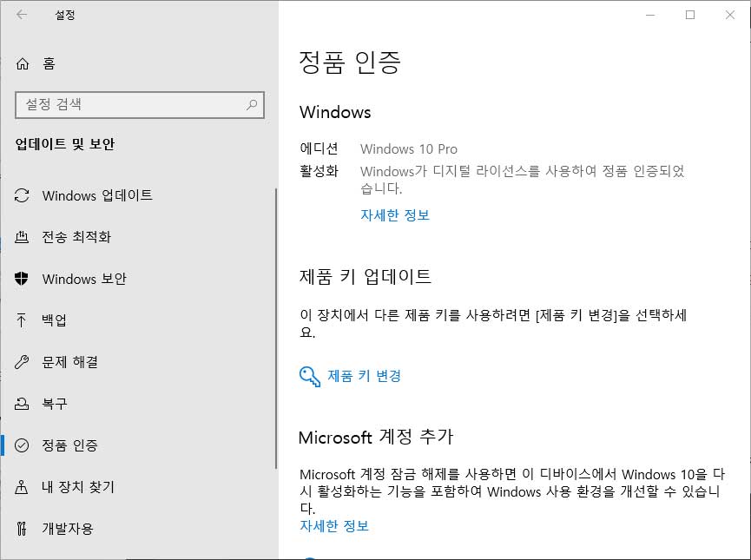Close the Settings window
Viewport: 751px width, 560px height.
(x=730, y=15)
